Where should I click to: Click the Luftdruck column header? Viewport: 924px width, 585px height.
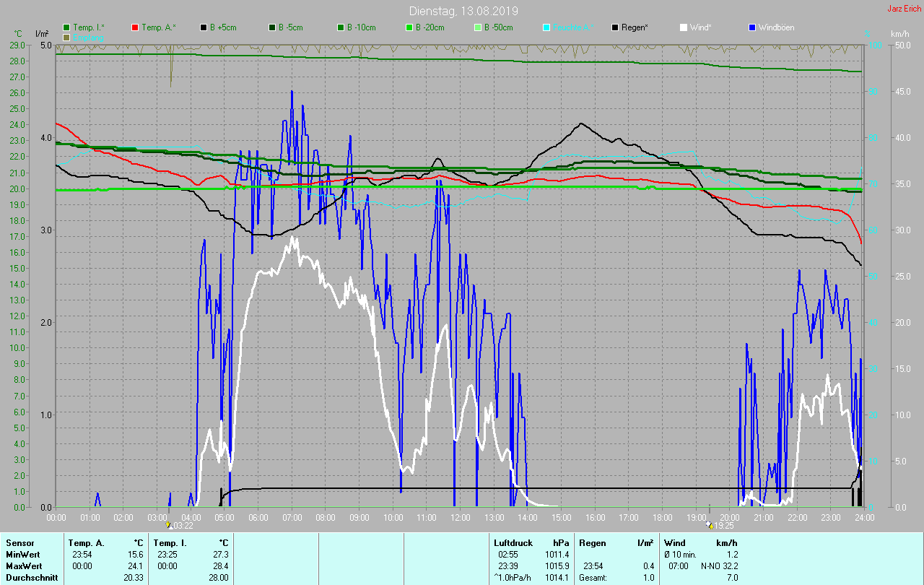512,542
